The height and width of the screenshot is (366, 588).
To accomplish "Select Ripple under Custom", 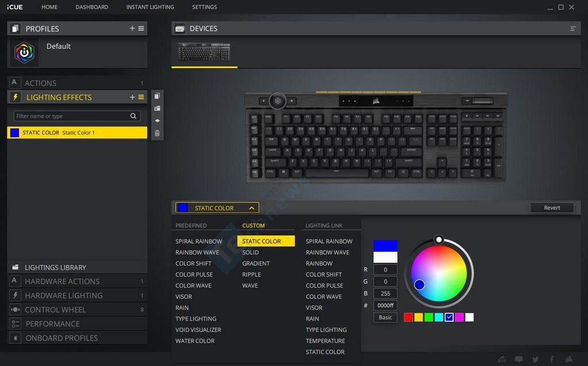I will 252,275.
